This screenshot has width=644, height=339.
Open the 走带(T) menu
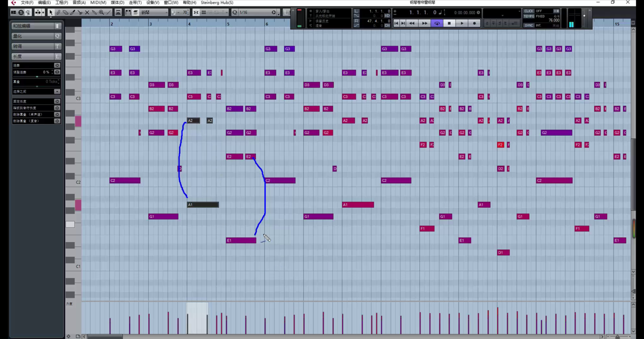pos(136,2)
